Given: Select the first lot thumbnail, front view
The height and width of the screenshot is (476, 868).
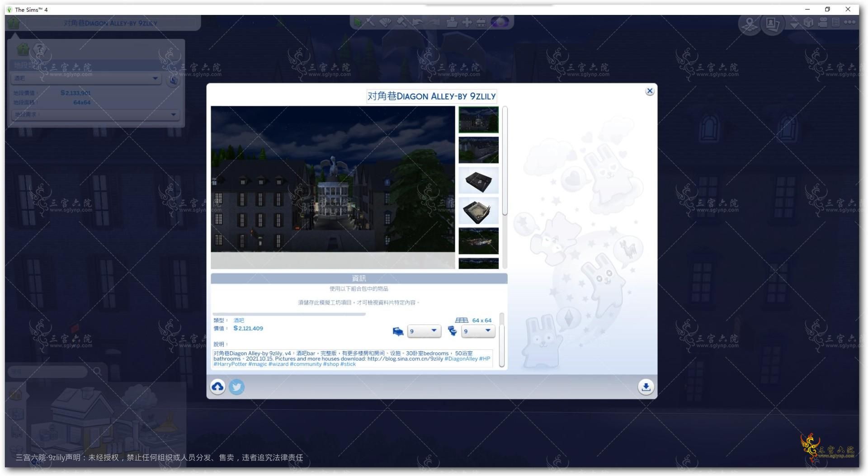Looking at the screenshot, I should tap(478, 119).
